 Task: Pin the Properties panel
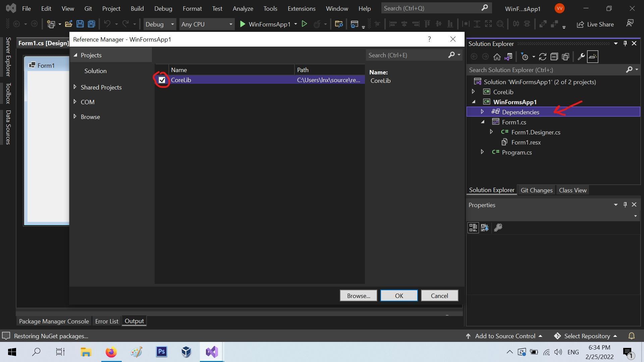coord(625,204)
